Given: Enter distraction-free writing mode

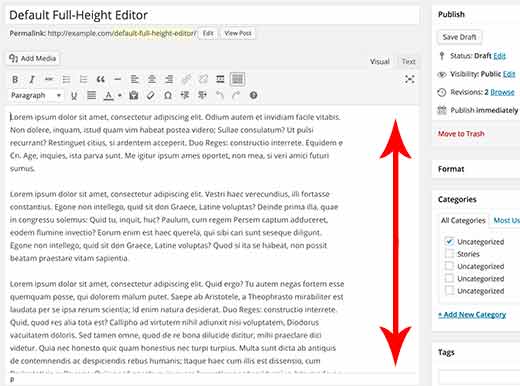Looking at the screenshot, I should (x=410, y=79).
